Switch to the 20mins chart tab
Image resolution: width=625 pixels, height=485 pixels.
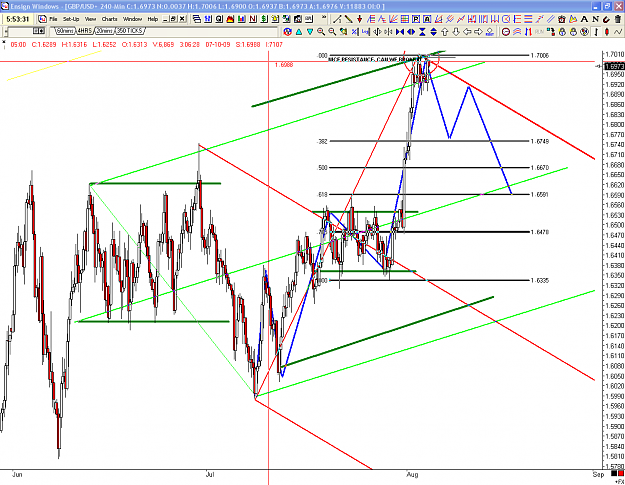(105, 31)
